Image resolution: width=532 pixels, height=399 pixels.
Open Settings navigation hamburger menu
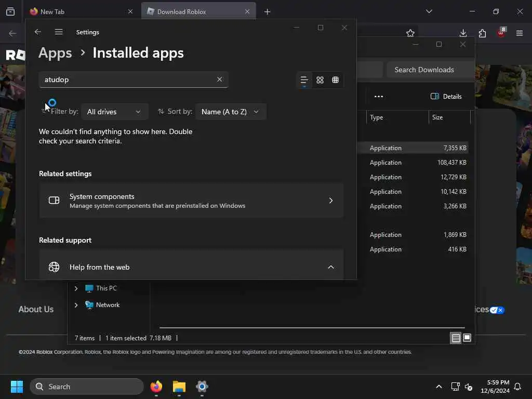(x=59, y=32)
